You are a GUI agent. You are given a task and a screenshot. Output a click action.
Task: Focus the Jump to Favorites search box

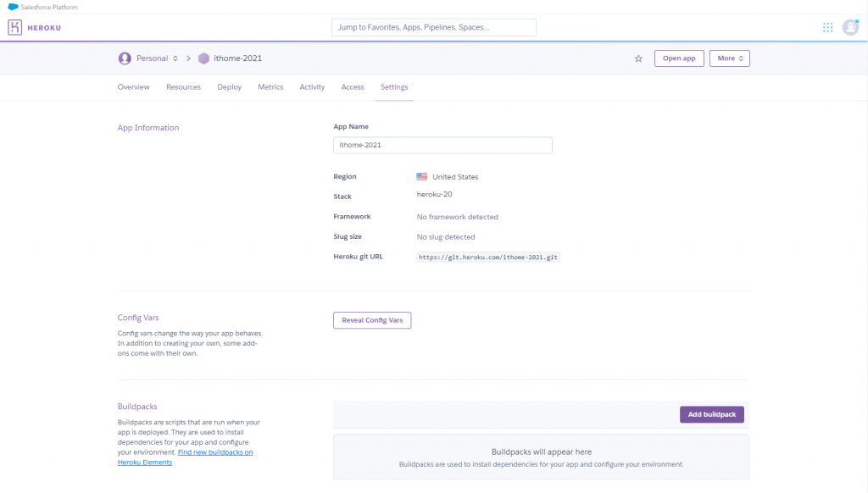coord(434,27)
